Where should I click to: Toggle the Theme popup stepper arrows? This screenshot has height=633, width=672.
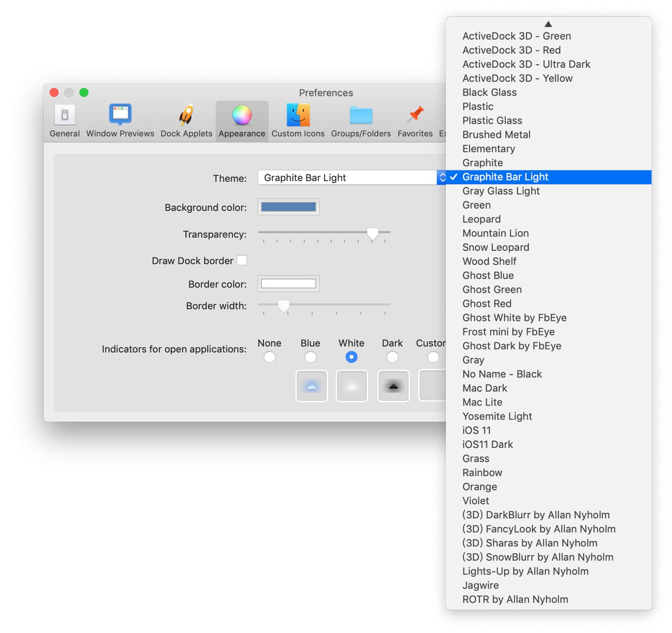442,177
